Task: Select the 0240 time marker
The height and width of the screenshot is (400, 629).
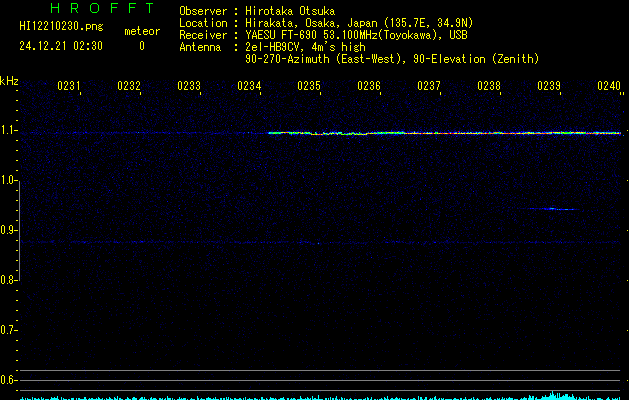Action: (x=609, y=86)
